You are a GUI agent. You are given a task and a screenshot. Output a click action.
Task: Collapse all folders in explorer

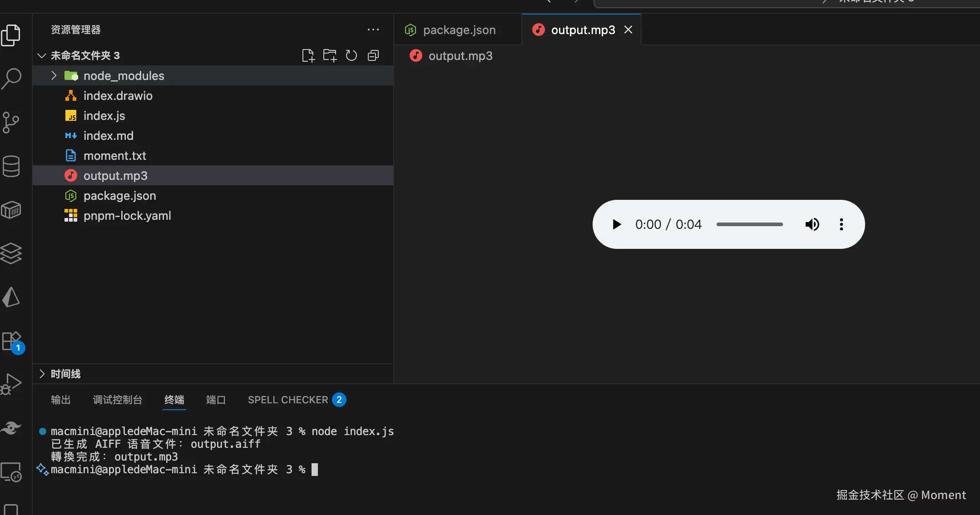coord(373,55)
